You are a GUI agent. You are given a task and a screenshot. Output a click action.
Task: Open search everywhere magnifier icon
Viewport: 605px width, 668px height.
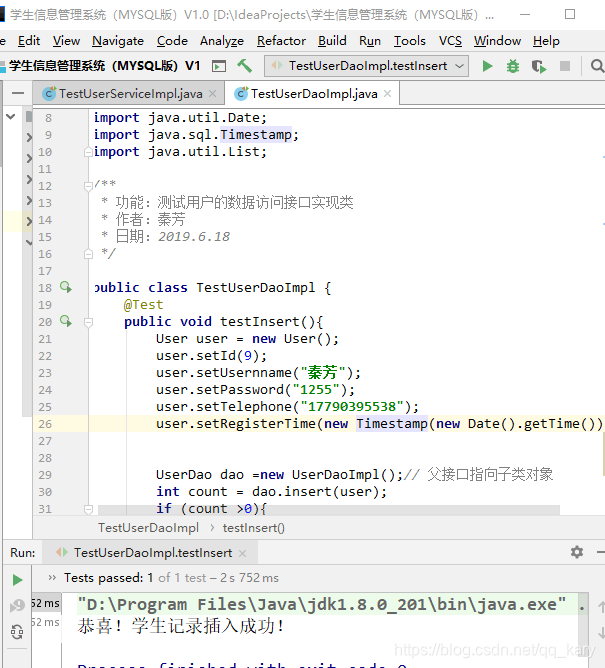[x=597, y=66]
